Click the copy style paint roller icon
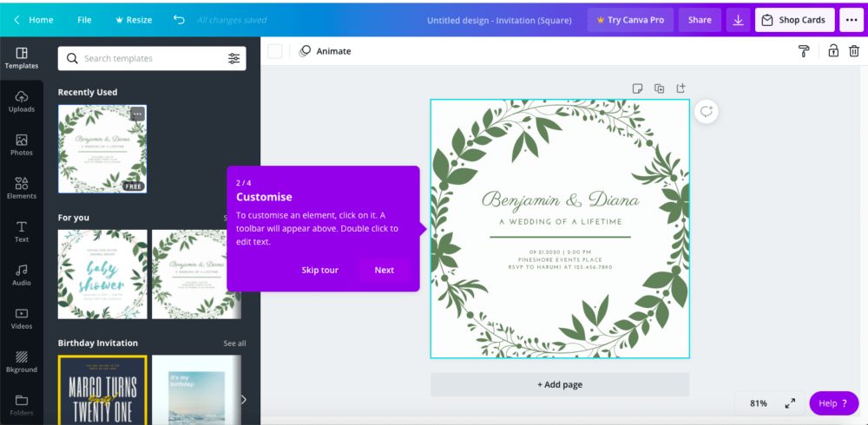Viewport: 868px width, 425px height. coord(803,51)
